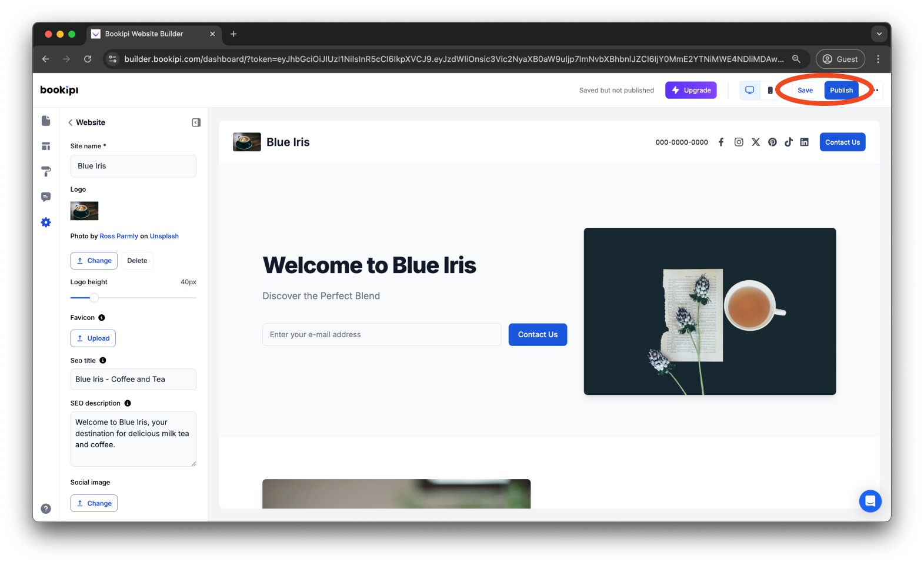The width and height of the screenshot is (924, 565).
Task: Click the Facebook icon in site header
Action: click(x=721, y=142)
